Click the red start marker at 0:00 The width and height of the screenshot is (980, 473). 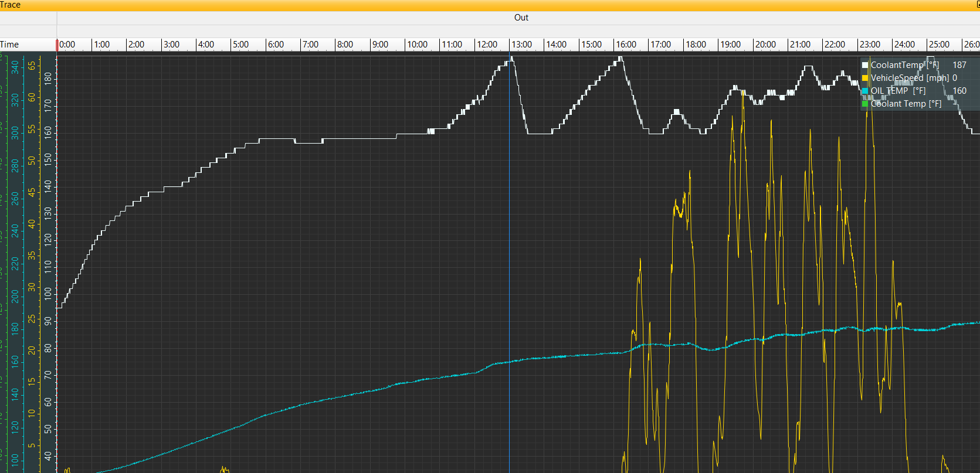pos(57,45)
